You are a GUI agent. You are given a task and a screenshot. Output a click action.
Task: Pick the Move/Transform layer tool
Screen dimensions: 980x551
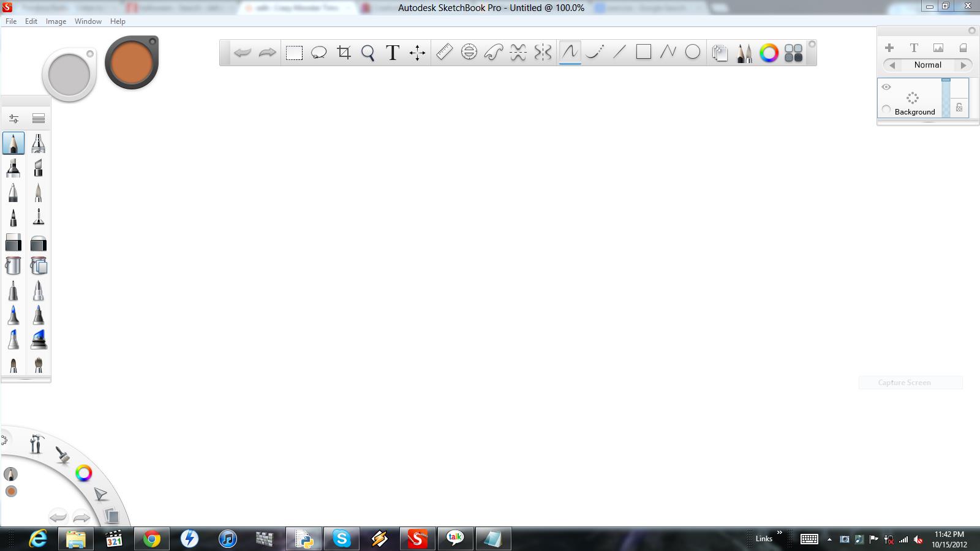point(417,53)
